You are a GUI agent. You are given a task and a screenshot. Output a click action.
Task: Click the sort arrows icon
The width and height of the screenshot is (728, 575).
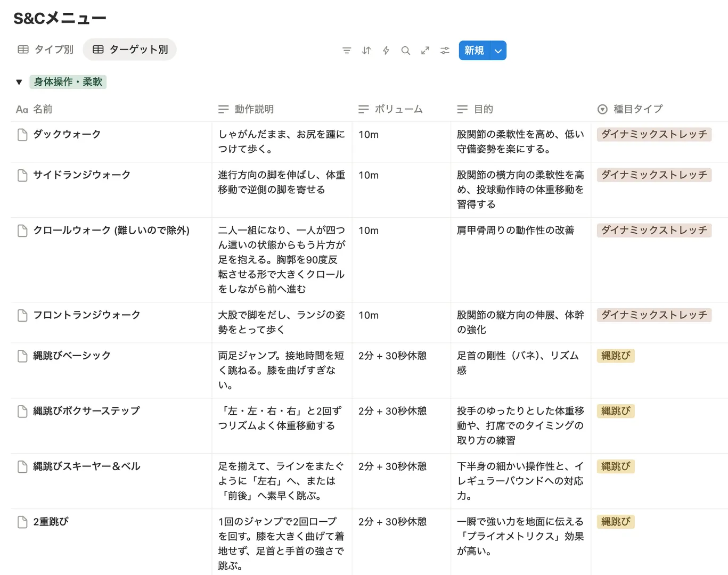pos(366,51)
